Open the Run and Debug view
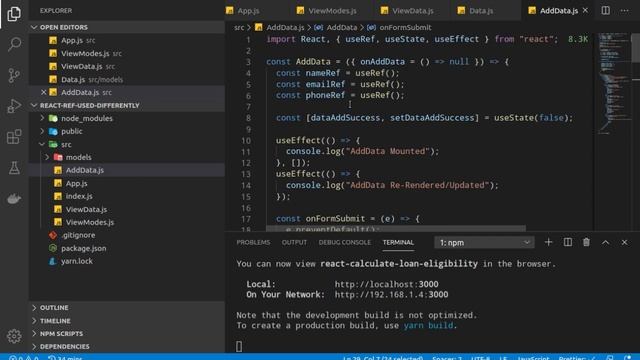Image resolution: width=640 pixels, height=360 pixels. click(14, 106)
